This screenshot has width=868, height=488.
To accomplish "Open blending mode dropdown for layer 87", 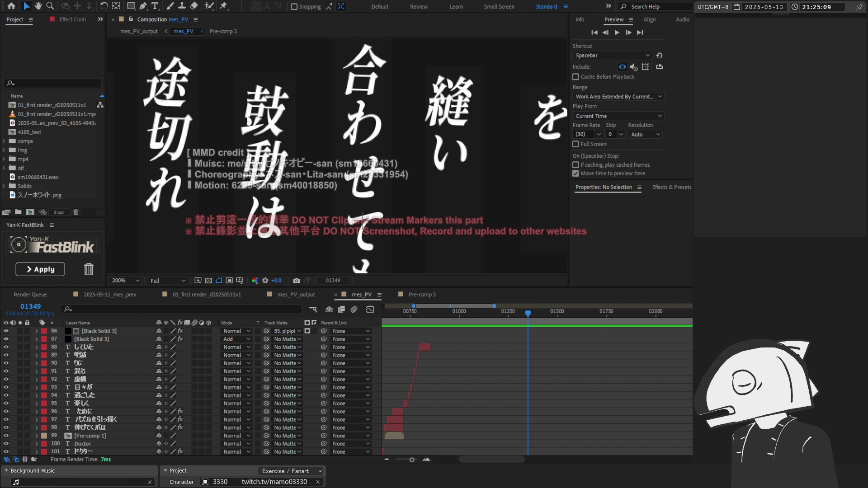I will tap(236, 339).
